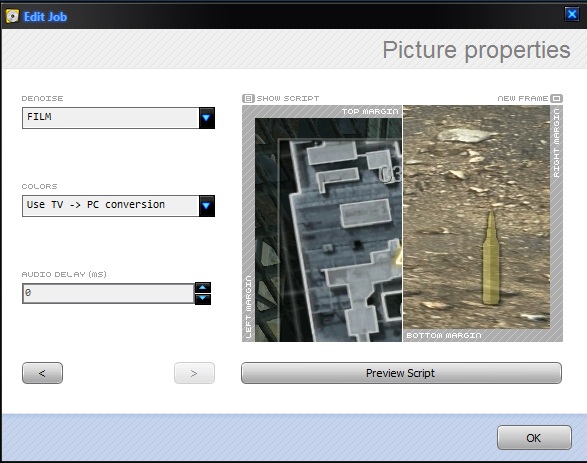
Task: Expand the Colors dropdown arrow
Action: (207, 206)
